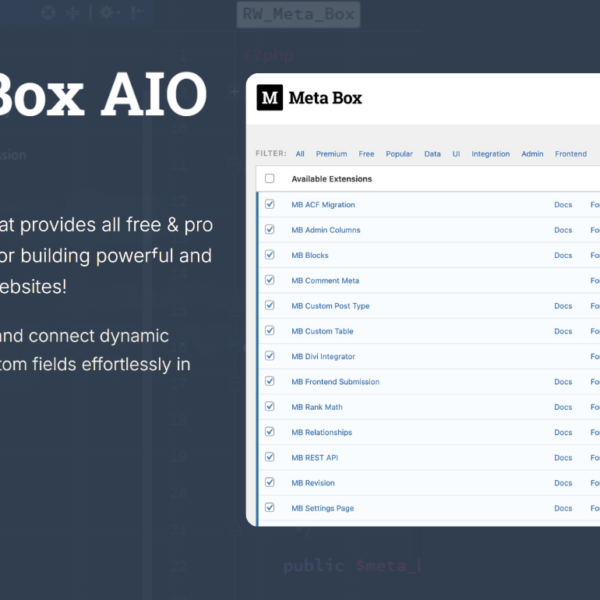Open the MB REST API extension link
The image size is (600, 600).
click(315, 457)
